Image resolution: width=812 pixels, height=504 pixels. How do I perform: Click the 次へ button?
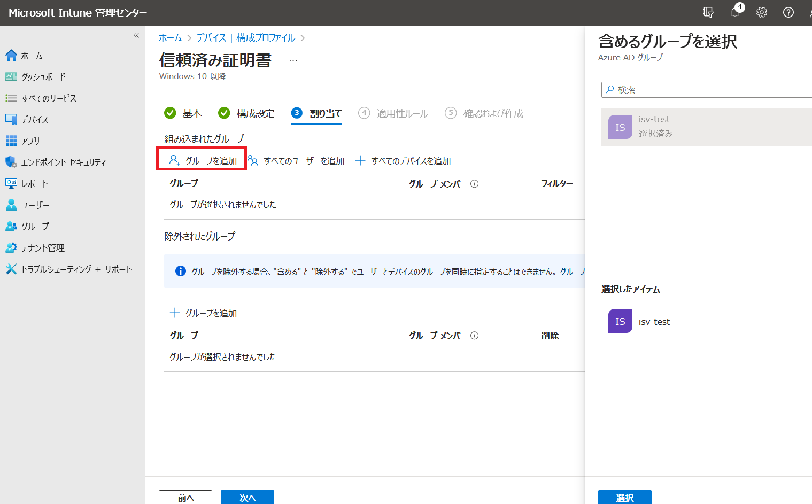(248, 498)
